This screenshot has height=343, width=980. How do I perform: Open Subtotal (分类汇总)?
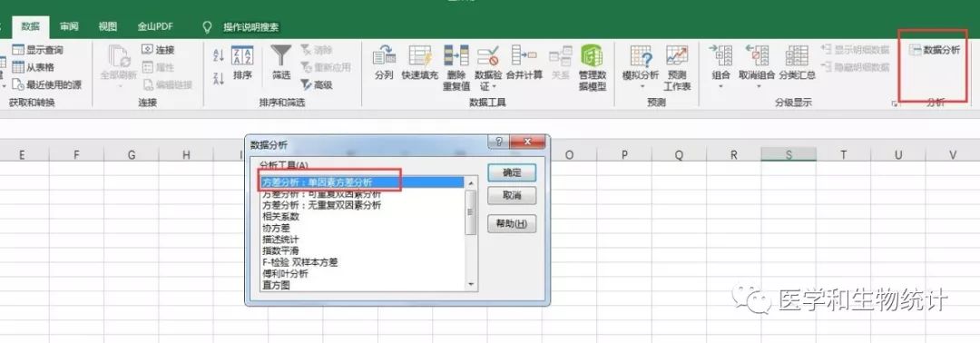pos(797,63)
